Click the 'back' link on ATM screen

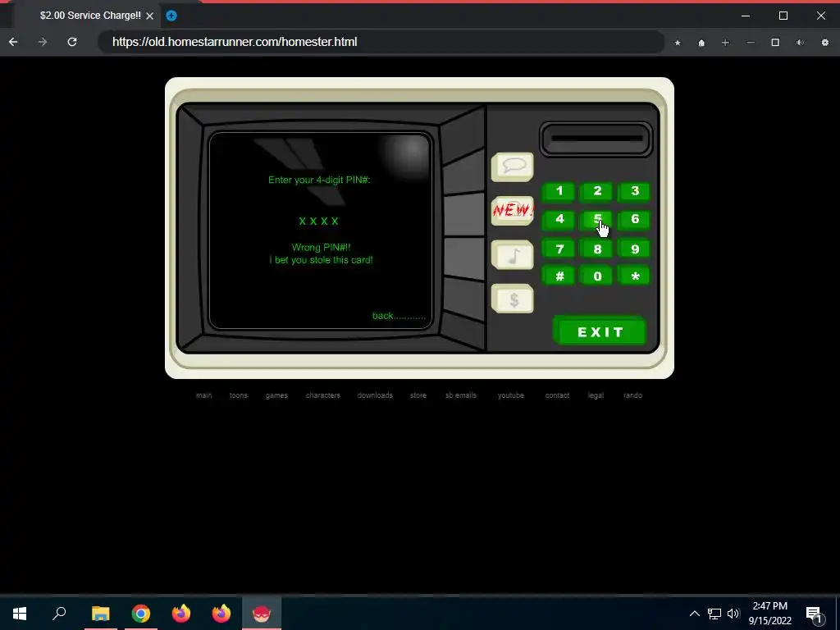[x=399, y=316]
